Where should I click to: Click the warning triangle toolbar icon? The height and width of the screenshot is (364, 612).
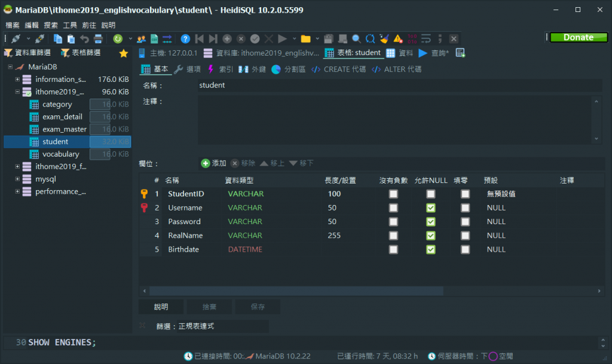(x=398, y=39)
